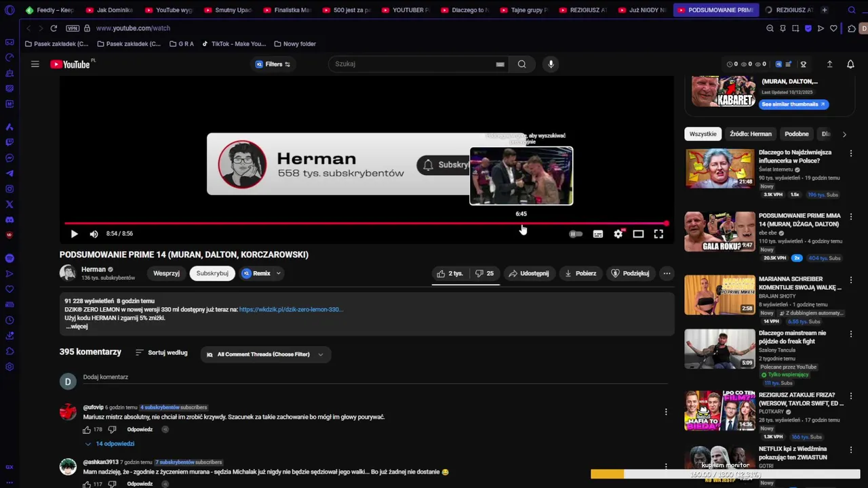Open the Herman channel avatar
Screen dimensions: 868x488
click(x=67, y=272)
